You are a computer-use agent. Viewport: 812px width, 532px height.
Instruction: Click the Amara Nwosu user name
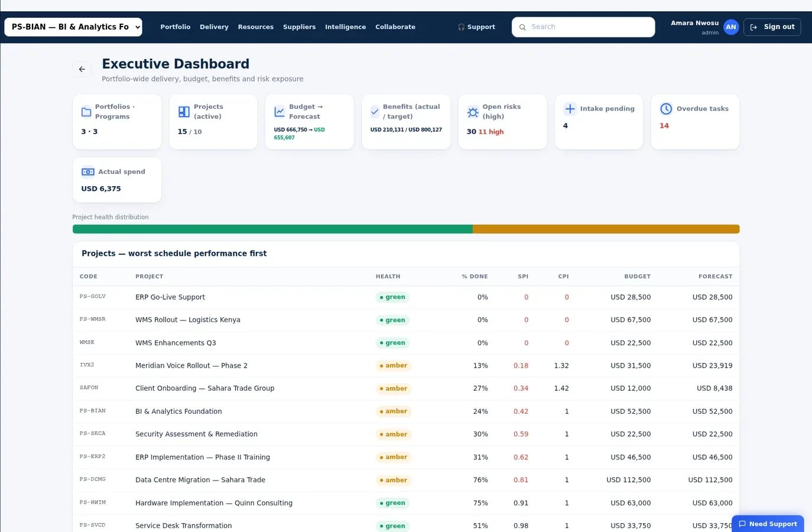(x=694, y=23)
